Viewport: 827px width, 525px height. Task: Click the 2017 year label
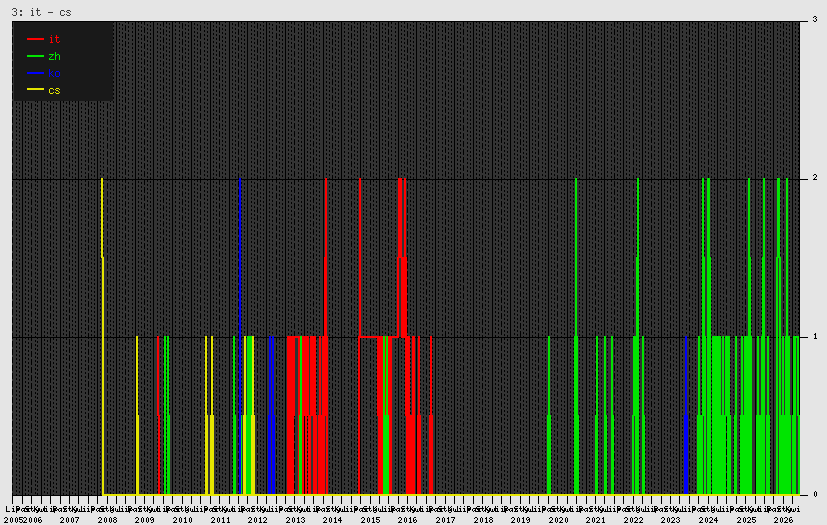(445, 520)
